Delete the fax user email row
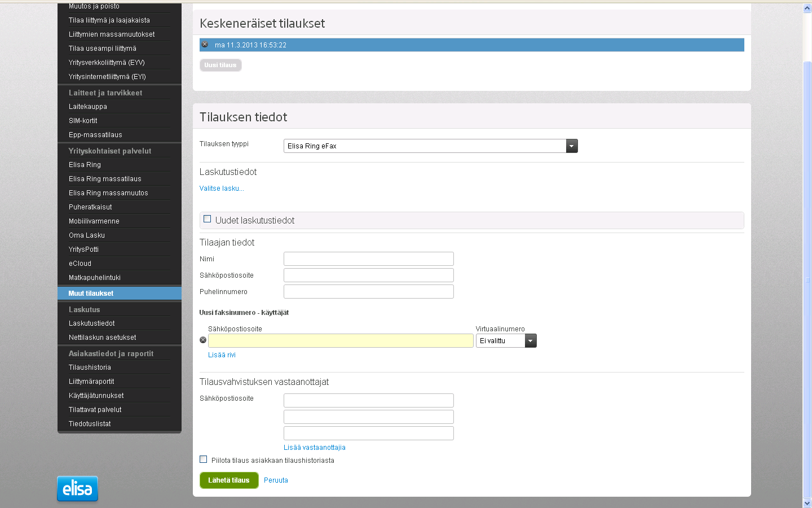This screenshot has height=508, width=812. [x=203, y=340]
